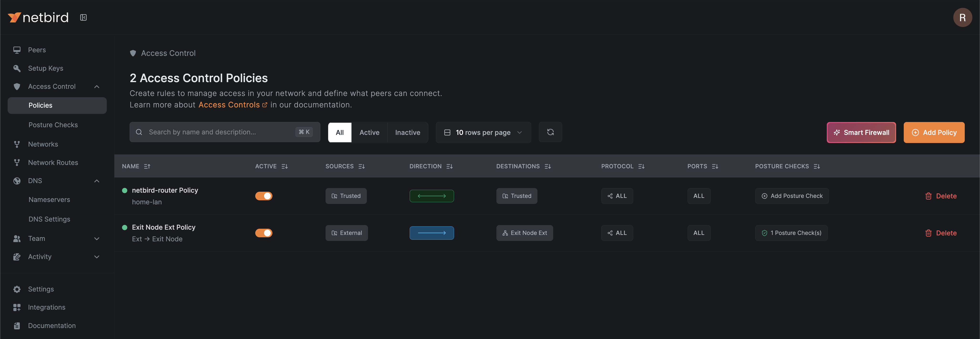Image resolution: width=980 pixels, height=339 pixels.
Task: Click the sidebar collapse icon next to netbird logo
Action: tap(83, 17)
